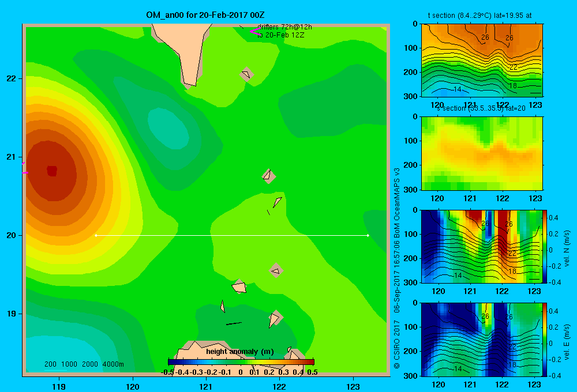The width and height of the screenshot is (577, 392).
Task: Pick the eastern endpoint of the white section line
Action: pyautogui.click(x=368, y=235)
